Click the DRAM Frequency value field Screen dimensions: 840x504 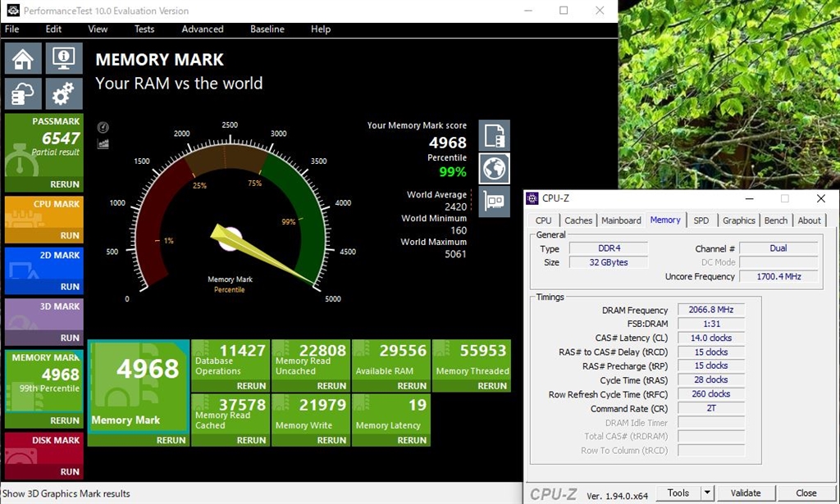point(710,310)
